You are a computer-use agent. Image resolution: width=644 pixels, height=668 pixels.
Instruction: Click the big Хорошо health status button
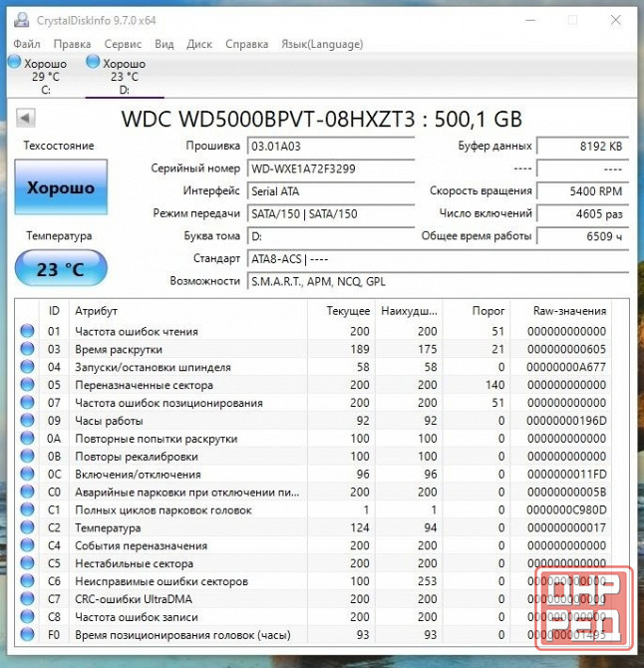tap(61, 187)
